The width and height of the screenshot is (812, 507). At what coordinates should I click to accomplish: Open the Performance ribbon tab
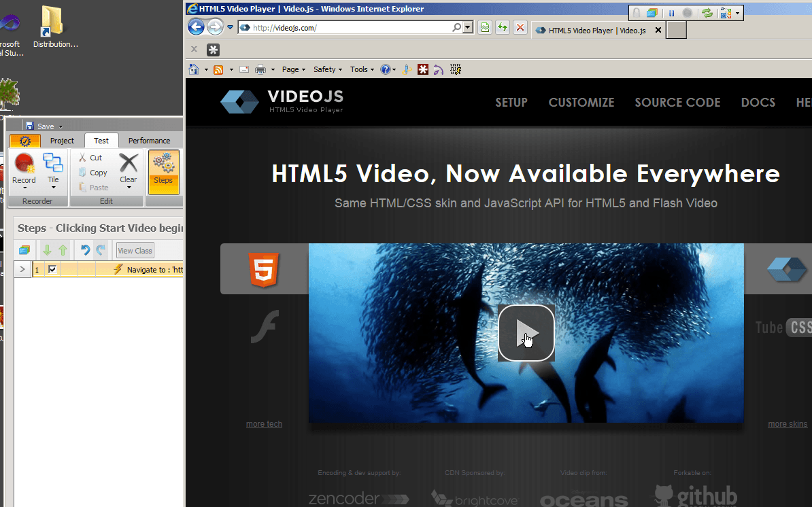[149, 141]
